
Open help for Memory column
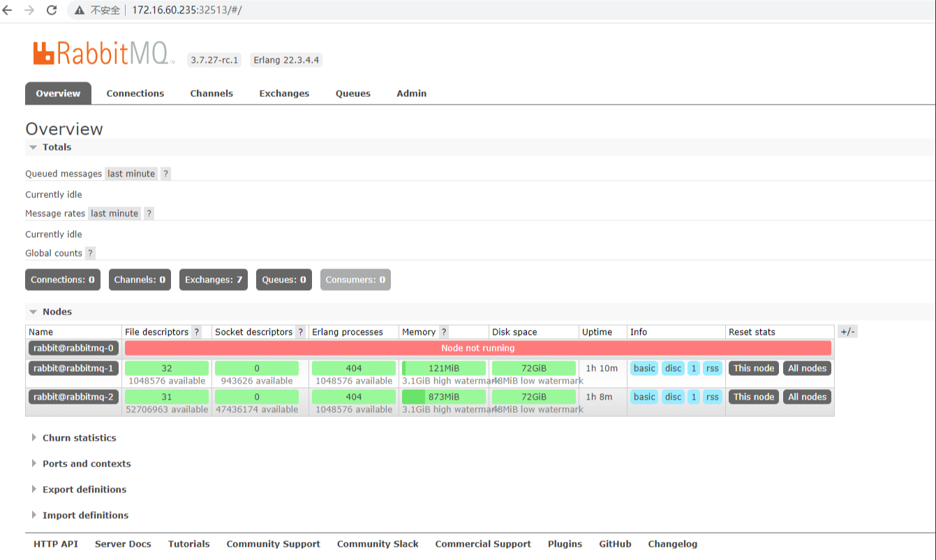(x=444, y=332)
